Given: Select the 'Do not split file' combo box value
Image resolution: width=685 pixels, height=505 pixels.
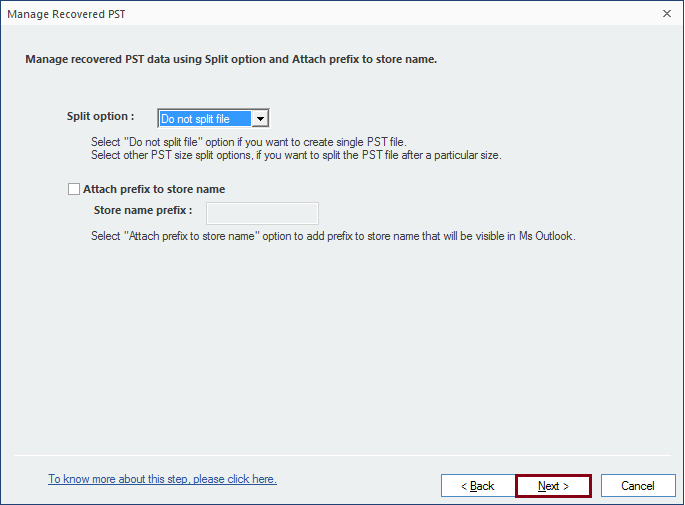Looking at the screenshot, I should 205,118.
